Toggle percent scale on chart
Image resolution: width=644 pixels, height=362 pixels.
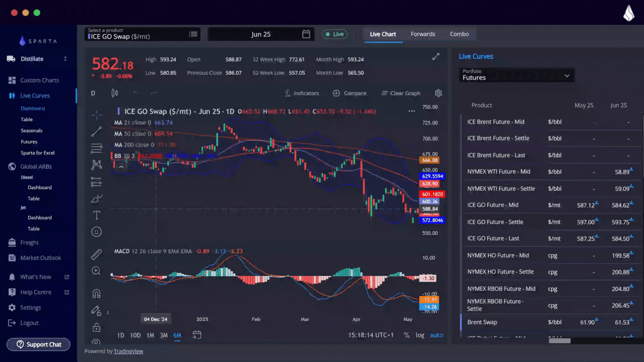click(407, 335)
